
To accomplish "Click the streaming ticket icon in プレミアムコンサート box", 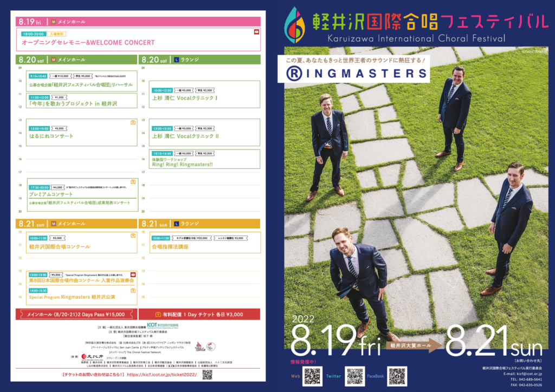I will (133, 182).
